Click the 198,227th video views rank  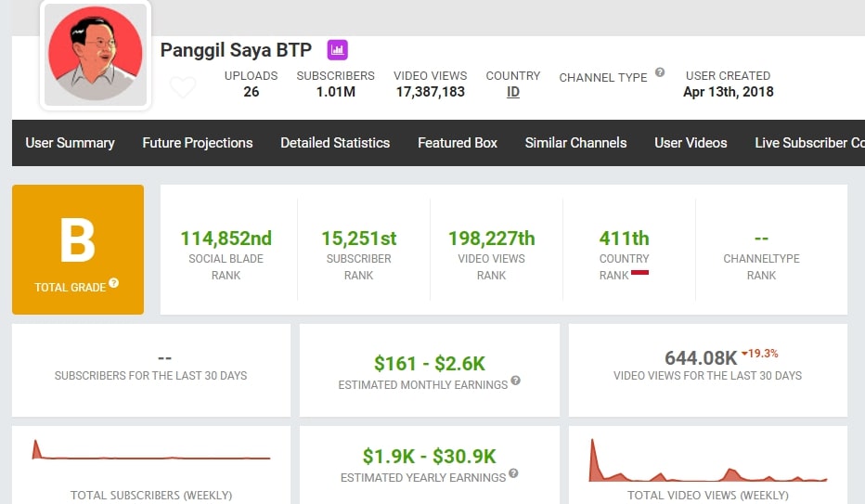(492, 239)
